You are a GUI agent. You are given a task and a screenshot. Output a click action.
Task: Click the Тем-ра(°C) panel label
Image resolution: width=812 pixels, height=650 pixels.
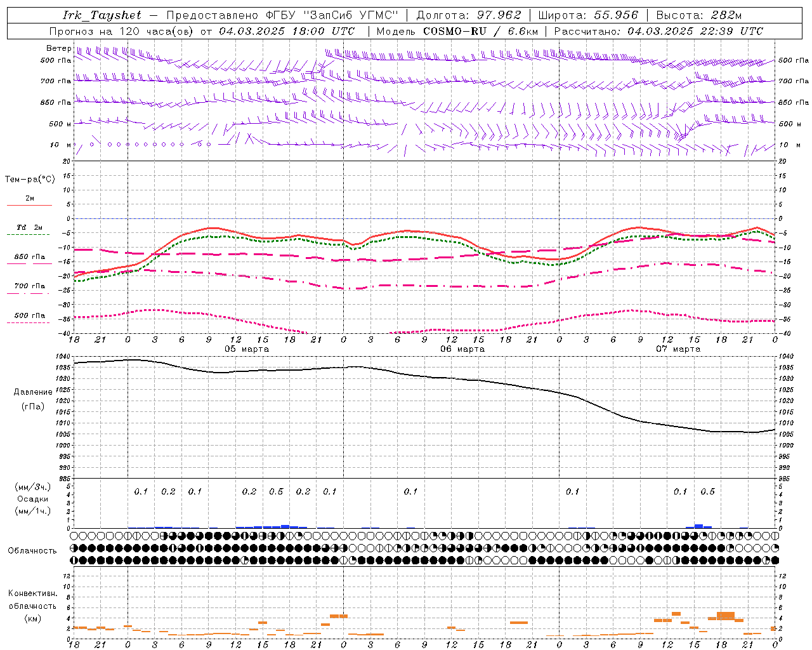pyautogui.click(x=30, y=180)
